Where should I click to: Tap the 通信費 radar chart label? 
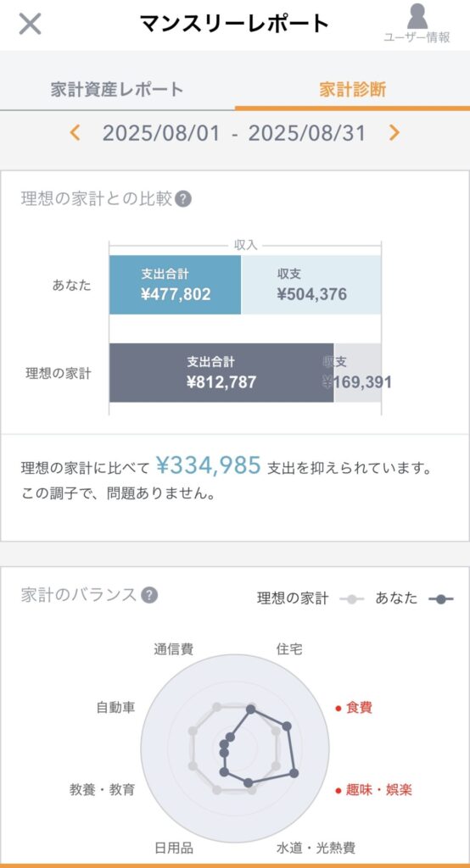[173, 649]
